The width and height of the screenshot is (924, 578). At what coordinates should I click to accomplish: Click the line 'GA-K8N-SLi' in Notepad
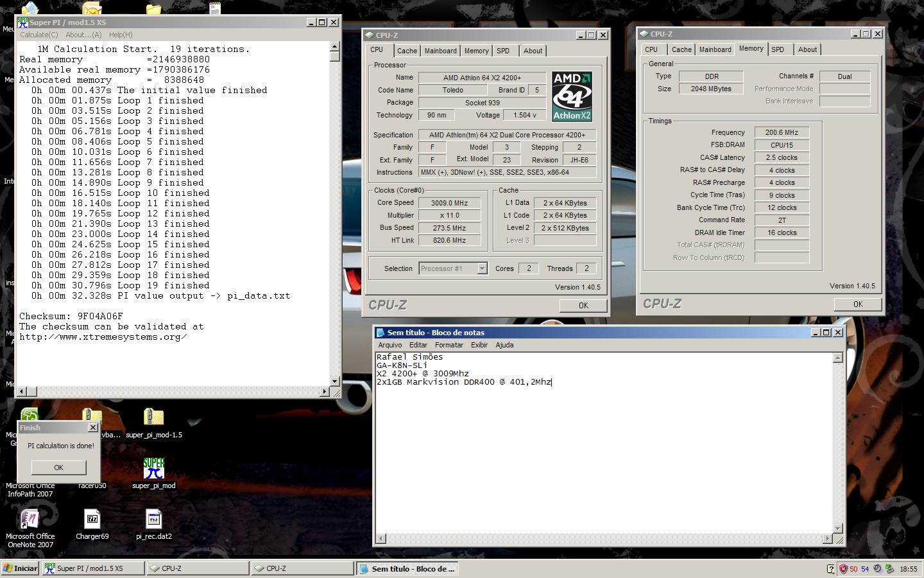pos(402,365)
